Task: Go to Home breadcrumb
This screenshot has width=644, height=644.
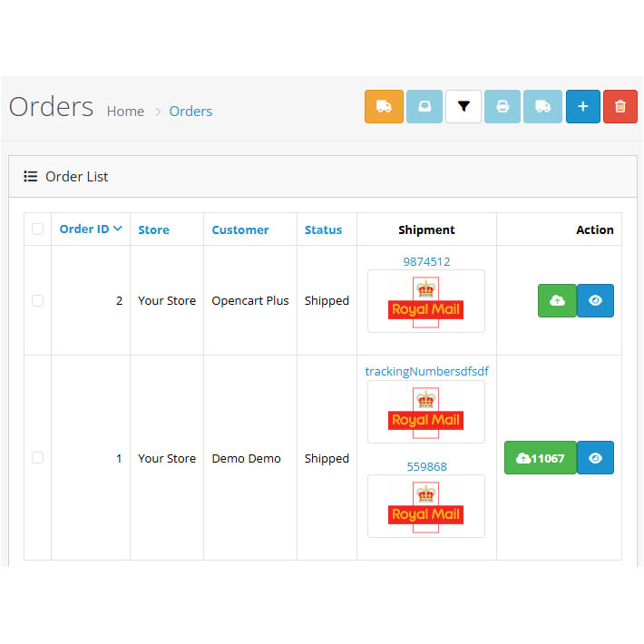Action: pyautogui.click(x=125, y=112)
